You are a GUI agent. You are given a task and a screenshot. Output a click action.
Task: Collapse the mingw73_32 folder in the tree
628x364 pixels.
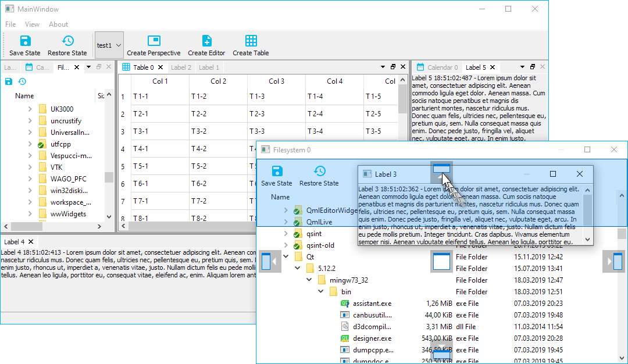[x=309, y=280]
